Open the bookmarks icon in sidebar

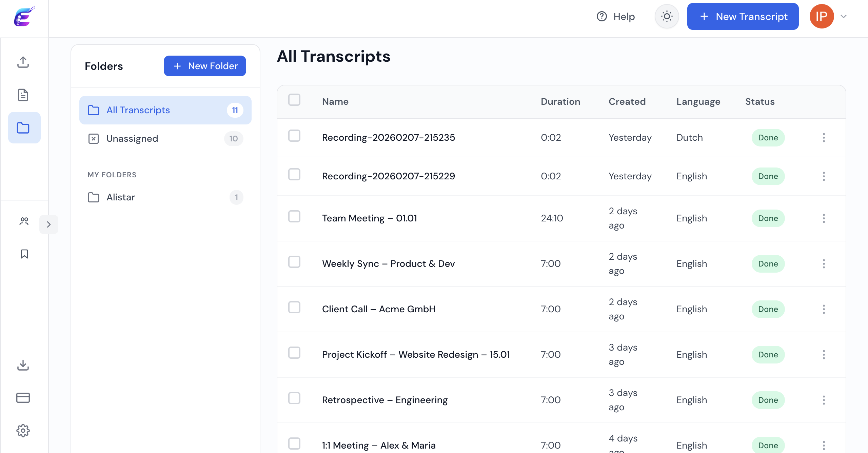(23, 254)
